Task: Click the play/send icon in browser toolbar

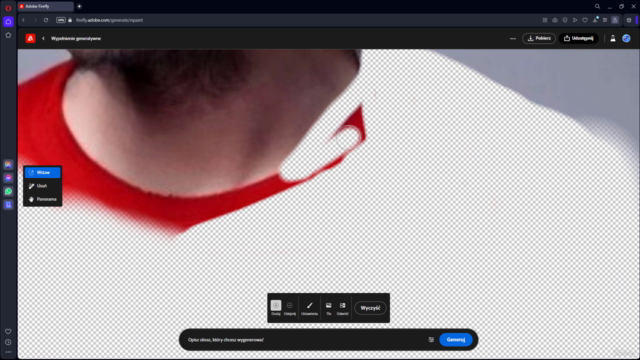Action: tap(575, 20)
